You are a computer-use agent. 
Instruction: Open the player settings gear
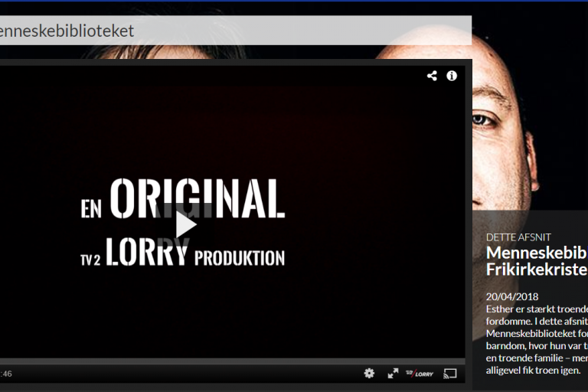point(369,373)
